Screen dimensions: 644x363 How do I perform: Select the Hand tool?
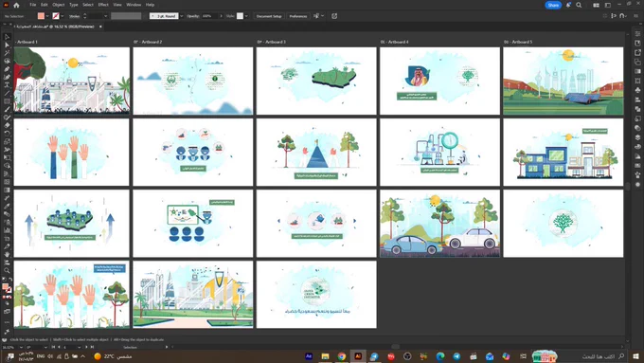7,254
